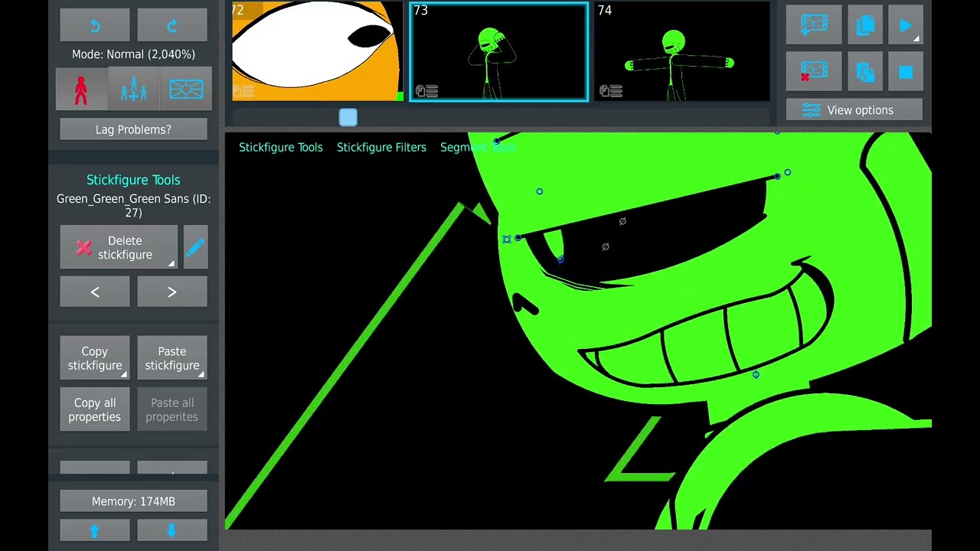Select frame 74 thumbnail
The width and height of the screenshot is (980, 551).
(x=681, y=51)
